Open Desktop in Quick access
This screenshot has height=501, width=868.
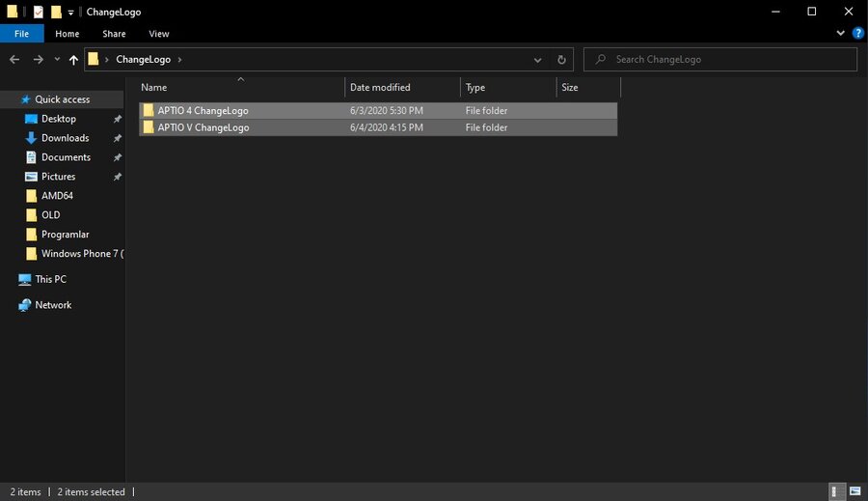tap(58, 119)
